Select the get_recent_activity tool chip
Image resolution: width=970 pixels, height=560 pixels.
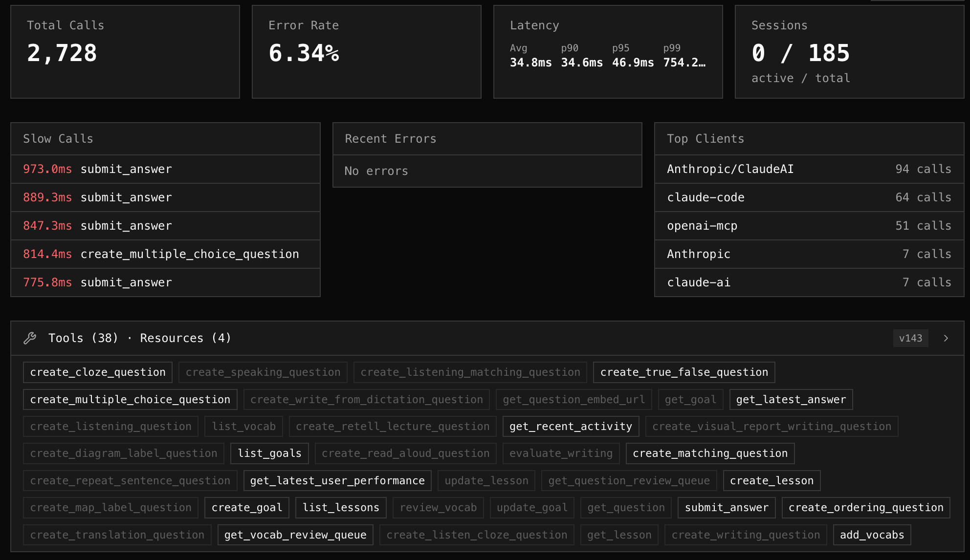571,427
